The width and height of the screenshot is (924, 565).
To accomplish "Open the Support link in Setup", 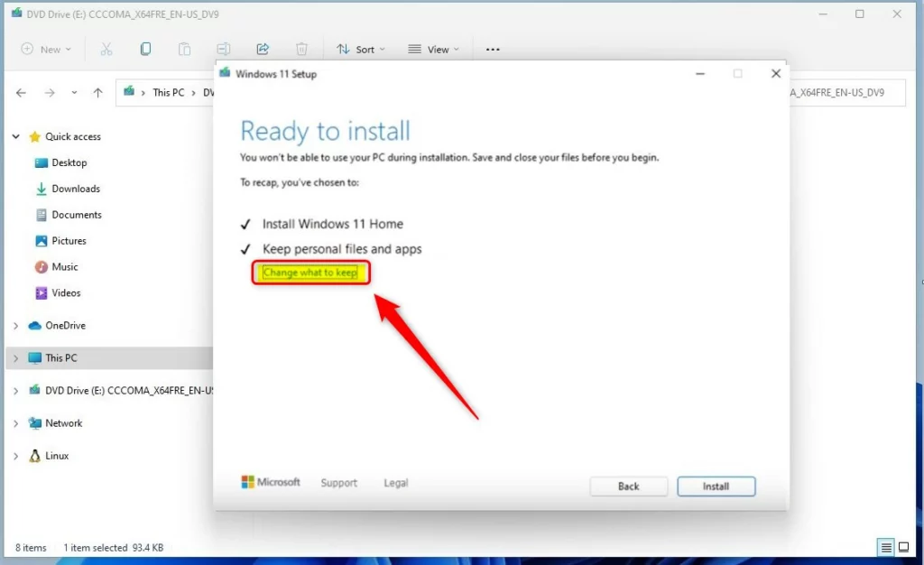I will 339,483.
